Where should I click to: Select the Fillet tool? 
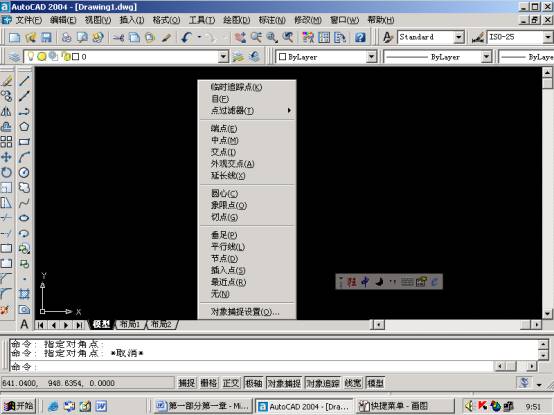point(6,294)
